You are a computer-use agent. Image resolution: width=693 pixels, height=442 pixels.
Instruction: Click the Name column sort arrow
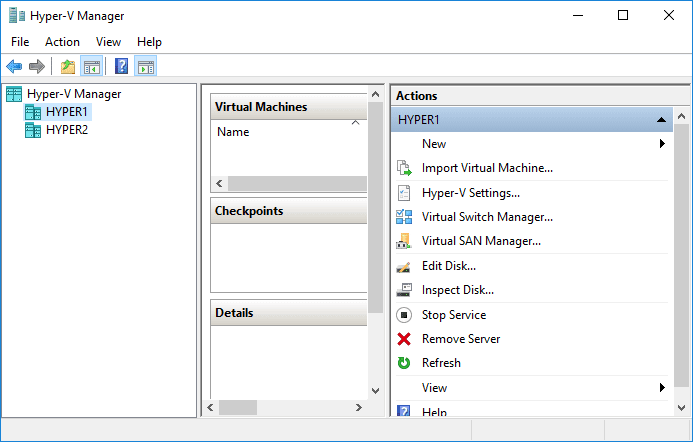355,122
